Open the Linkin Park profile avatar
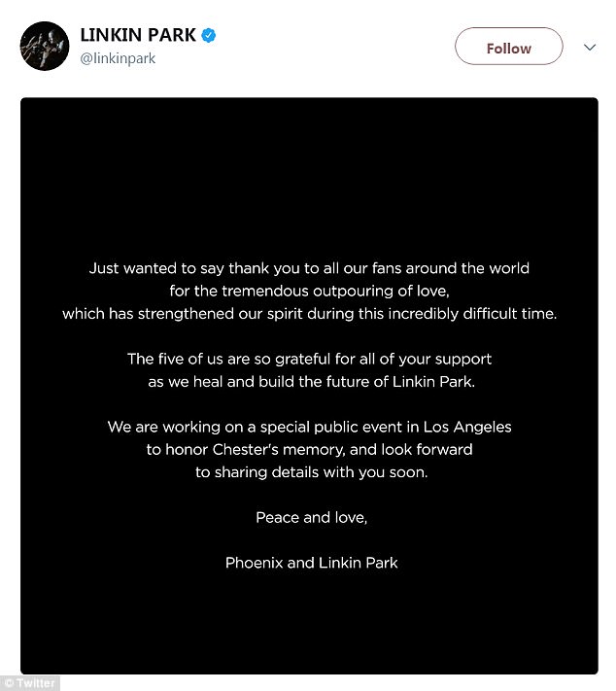The width and height of the screenshot is (616, 691). point(45,46)
